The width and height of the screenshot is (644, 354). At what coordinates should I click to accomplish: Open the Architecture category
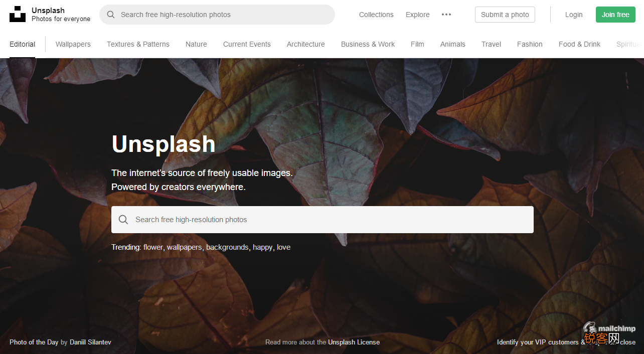(x=306, y=44)
